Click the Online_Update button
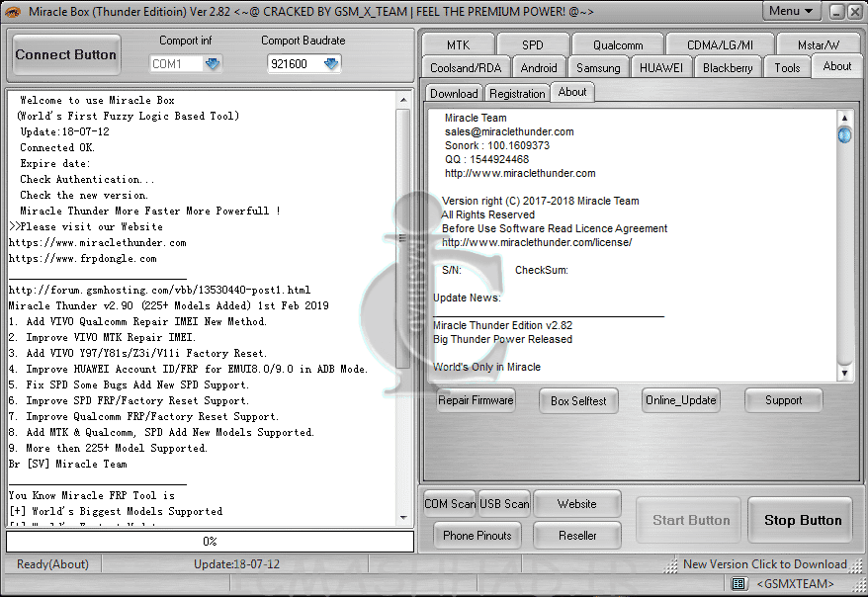This screenshot has height=597, width=868. [x=680, y=400]
